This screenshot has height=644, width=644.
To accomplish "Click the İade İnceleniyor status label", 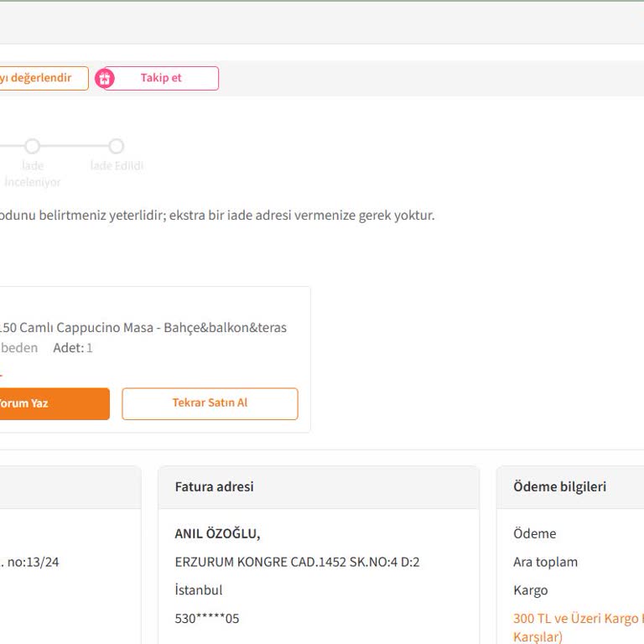I will [x=33, y=174].
